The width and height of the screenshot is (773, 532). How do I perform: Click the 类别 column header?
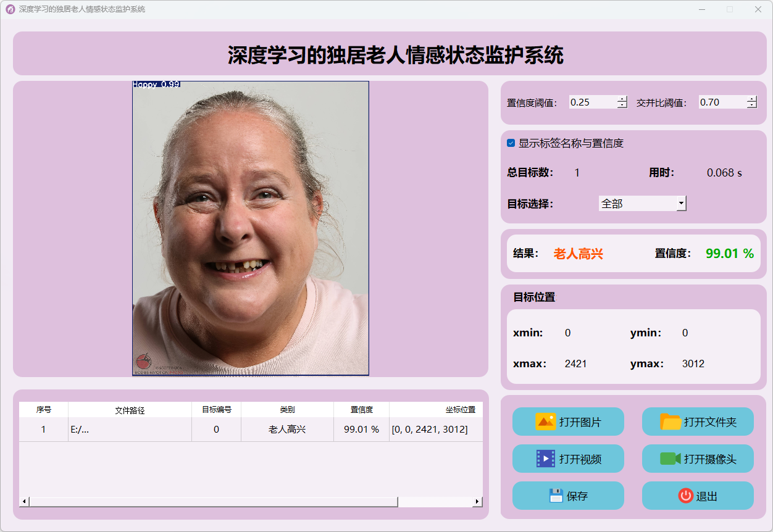tap(287, 410)
